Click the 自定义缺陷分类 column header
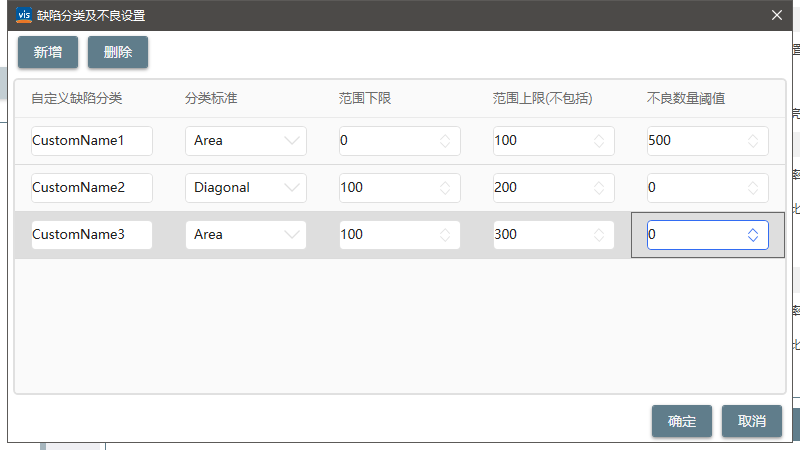The height and width of the screenshot is (450, 800). 77,98
